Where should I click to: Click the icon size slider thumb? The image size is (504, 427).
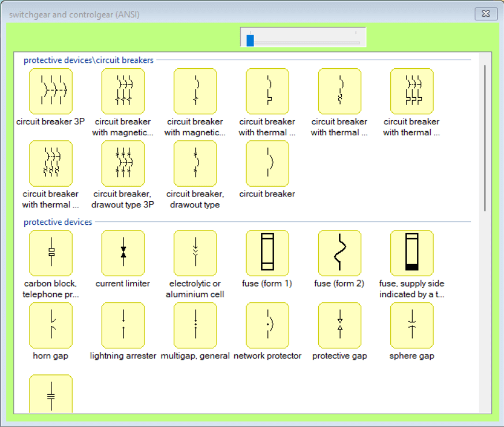point(250,40)
